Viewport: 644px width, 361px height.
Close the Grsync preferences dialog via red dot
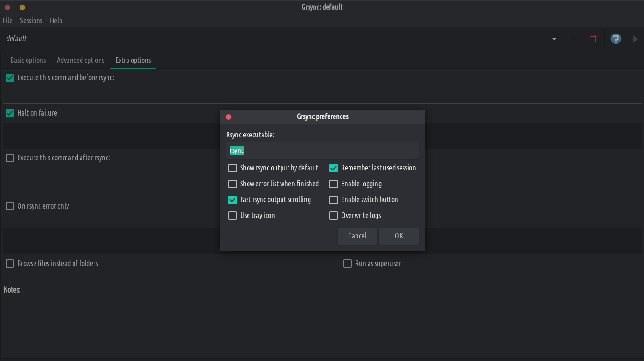pos(228,117)
